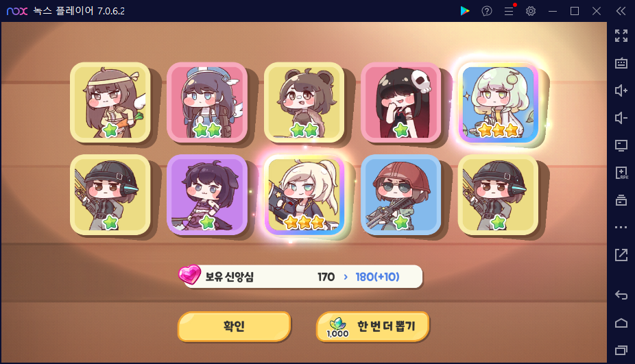The image size is (635, 364).
Task: Open the Nox hamburger menu
Action: 509,11
